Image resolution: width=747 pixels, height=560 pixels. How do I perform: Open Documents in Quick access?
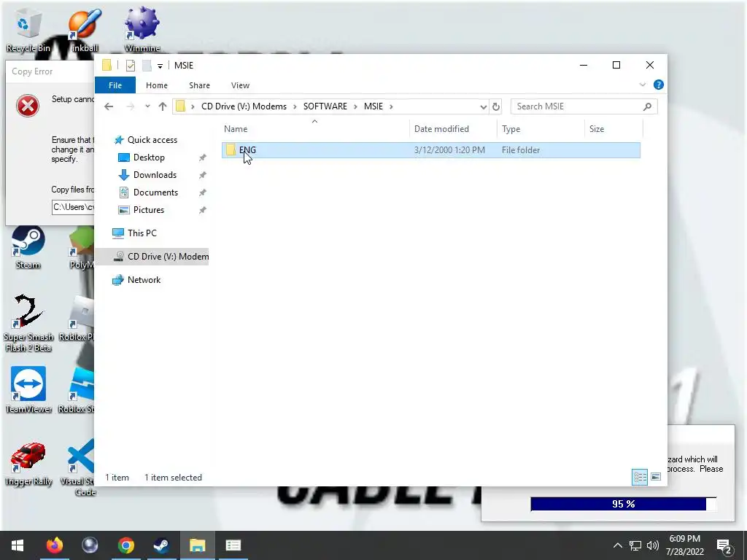155,192
